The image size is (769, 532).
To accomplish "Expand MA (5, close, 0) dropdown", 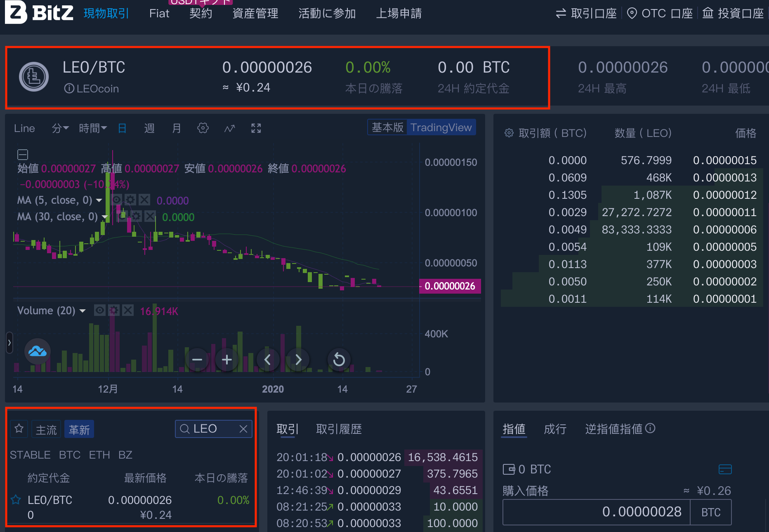I will coord(99,200).
